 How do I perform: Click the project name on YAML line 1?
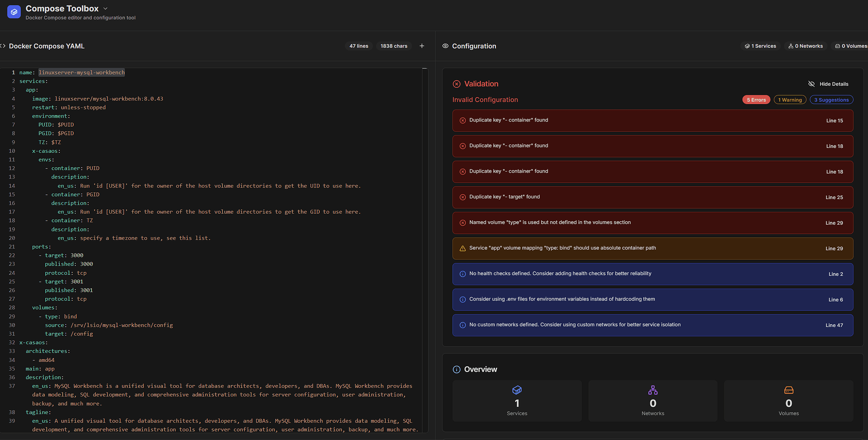pos(81,73)
